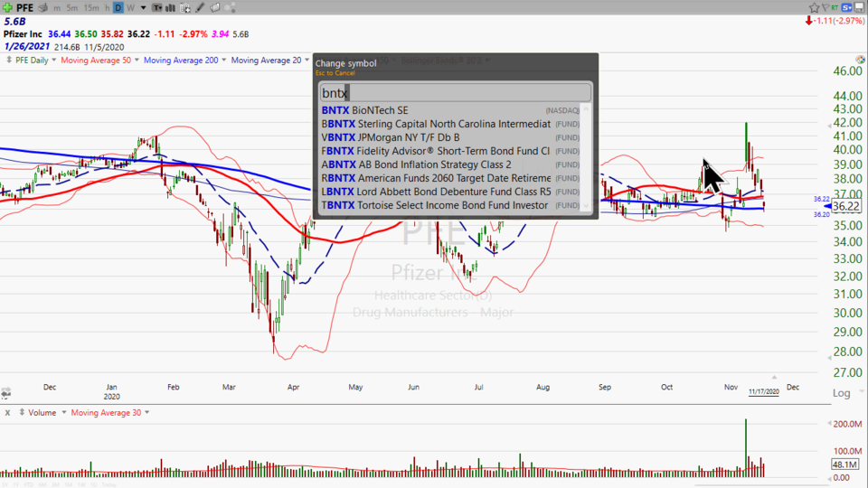Click the share chart icon
This screenshot has height=488, width=868.
(x=231, y=8)
